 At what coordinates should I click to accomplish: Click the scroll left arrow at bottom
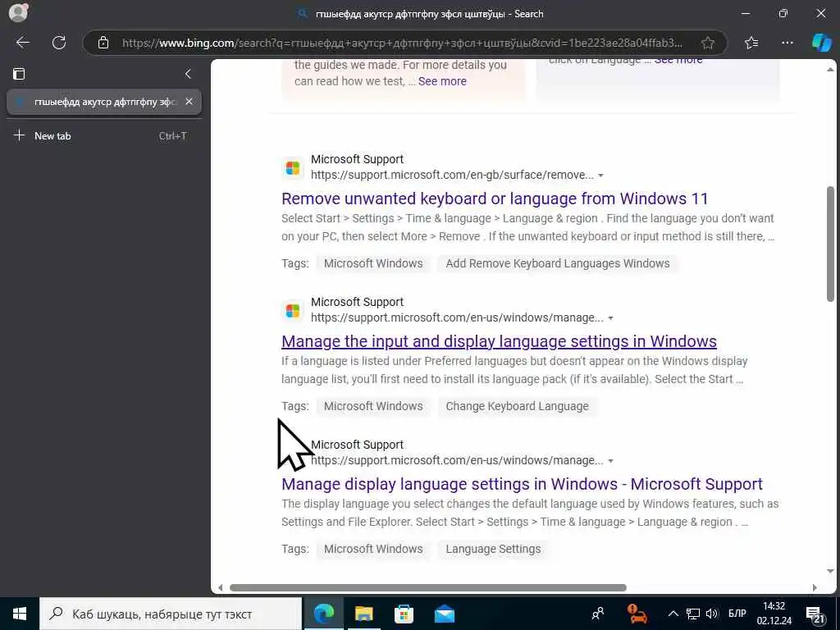click(220, 587)
